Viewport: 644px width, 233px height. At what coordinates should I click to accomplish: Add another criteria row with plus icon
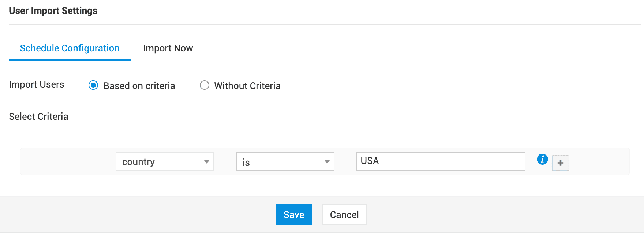pos(560,163)
